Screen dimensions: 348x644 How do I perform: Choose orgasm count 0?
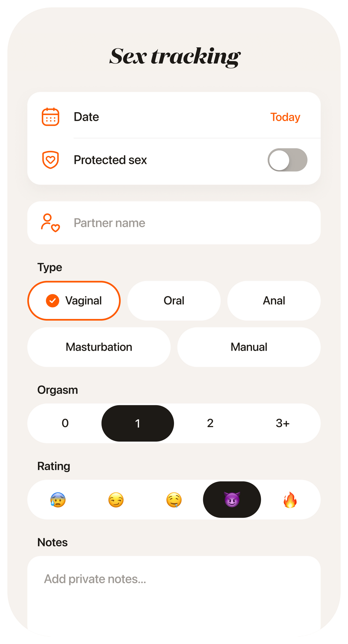[65, 423]
